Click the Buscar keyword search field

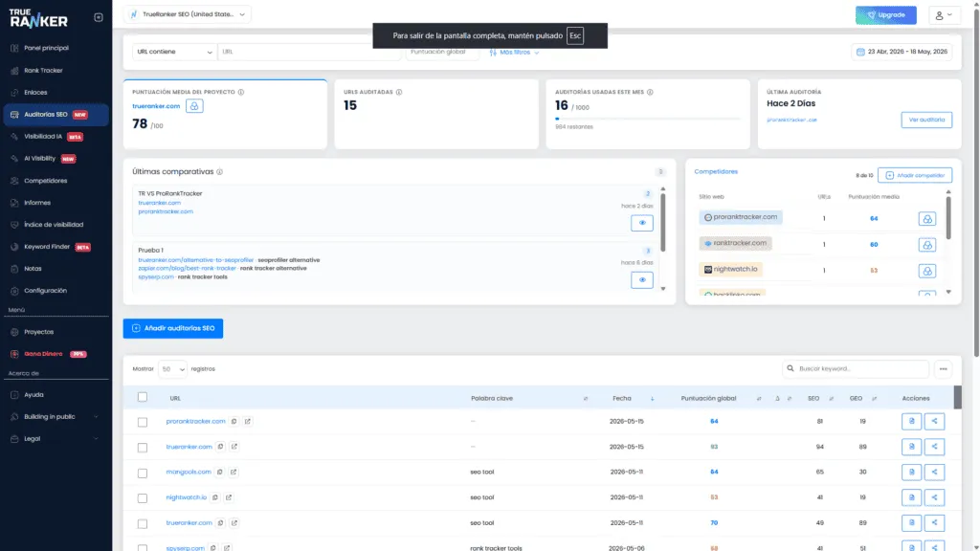[x=855, y=369]
